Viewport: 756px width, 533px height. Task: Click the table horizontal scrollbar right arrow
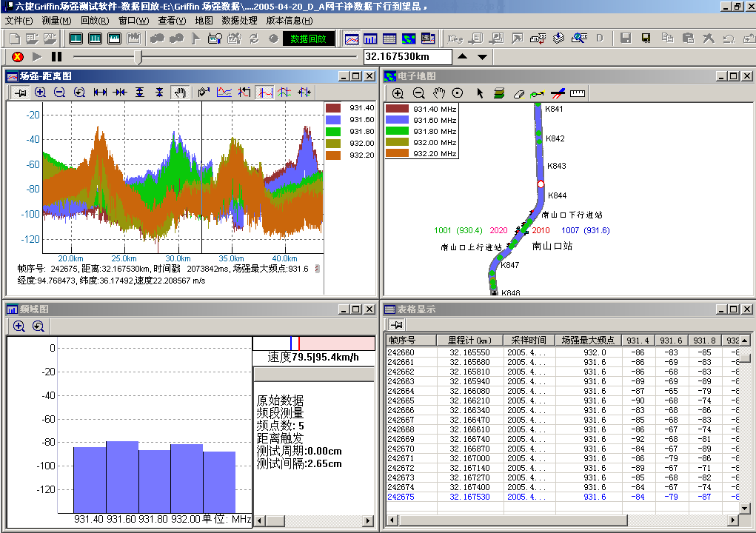(x=733, y=520)
